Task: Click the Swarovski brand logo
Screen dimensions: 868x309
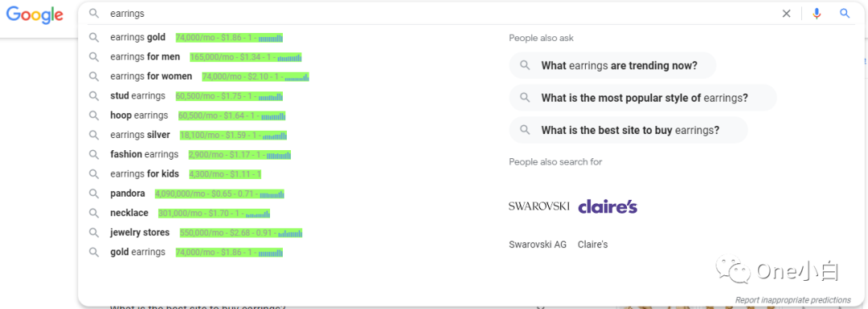Action: pos(538,206)
